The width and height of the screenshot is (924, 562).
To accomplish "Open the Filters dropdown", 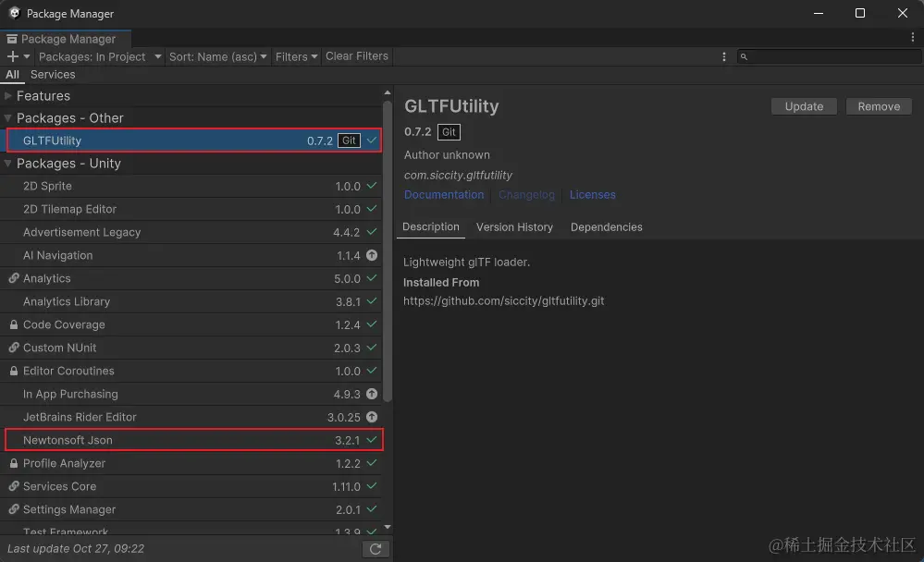I will [x=296, y=56].
